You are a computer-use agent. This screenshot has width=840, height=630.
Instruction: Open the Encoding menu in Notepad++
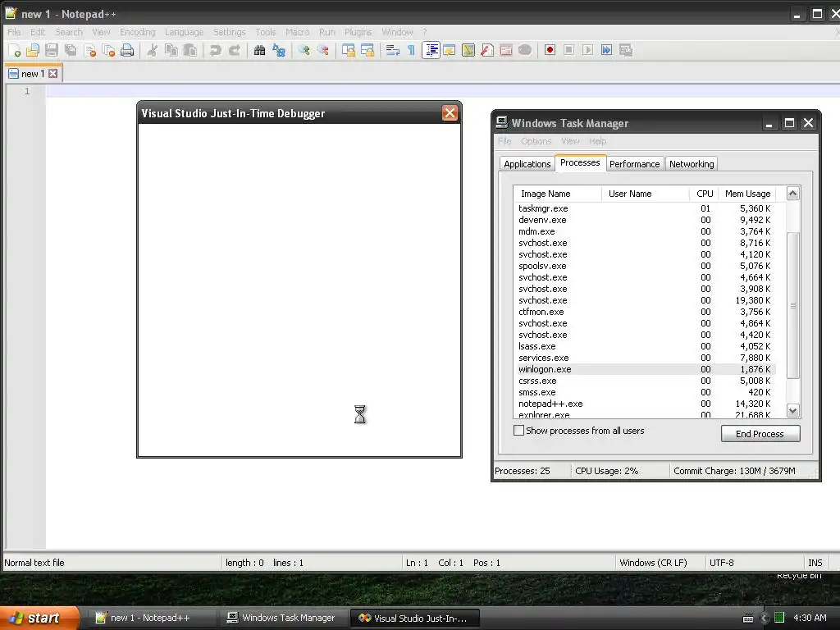click(x=138, y=32)
